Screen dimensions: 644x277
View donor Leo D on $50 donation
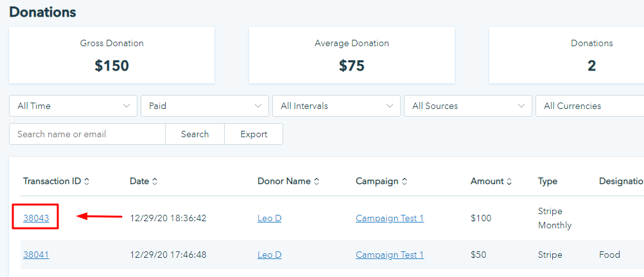269,255
